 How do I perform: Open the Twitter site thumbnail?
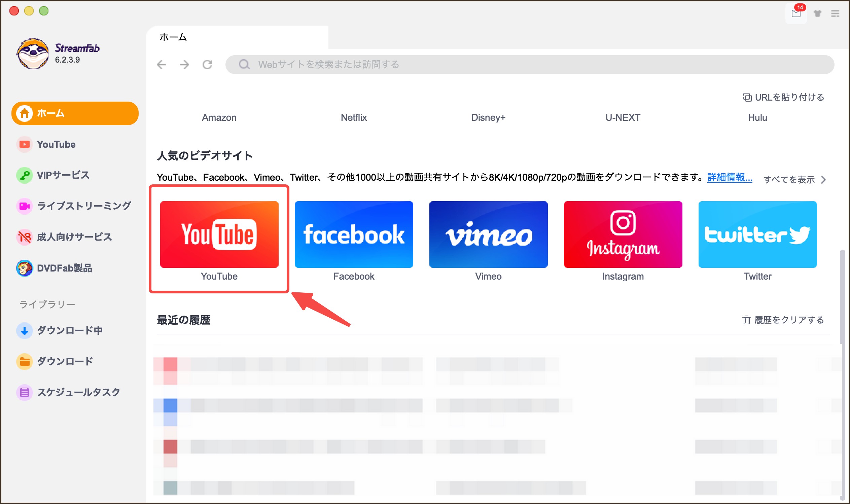coord(758,235)
